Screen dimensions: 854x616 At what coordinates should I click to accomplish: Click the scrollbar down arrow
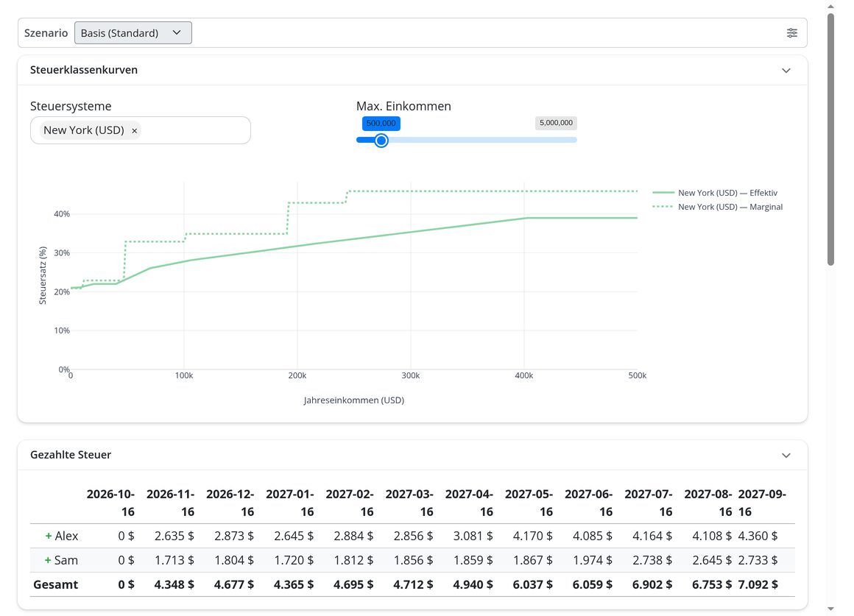click(x=830, y=609)
